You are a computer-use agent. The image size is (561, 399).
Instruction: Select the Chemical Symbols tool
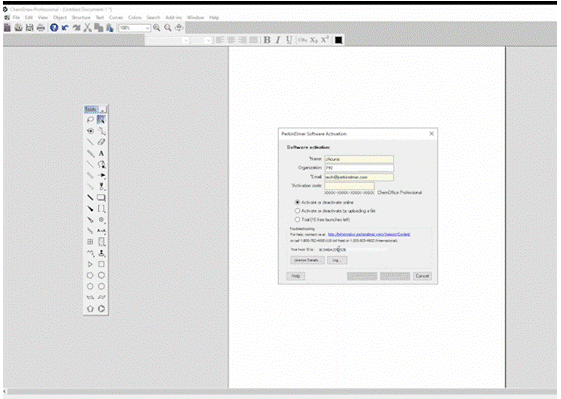coord(102,220)
